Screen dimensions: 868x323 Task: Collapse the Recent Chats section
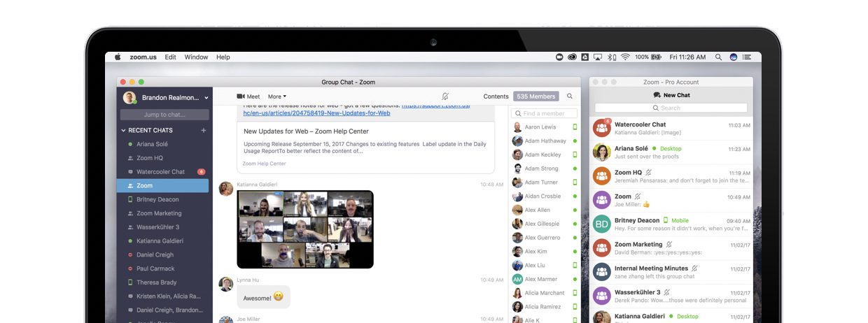tap(124, 130)
